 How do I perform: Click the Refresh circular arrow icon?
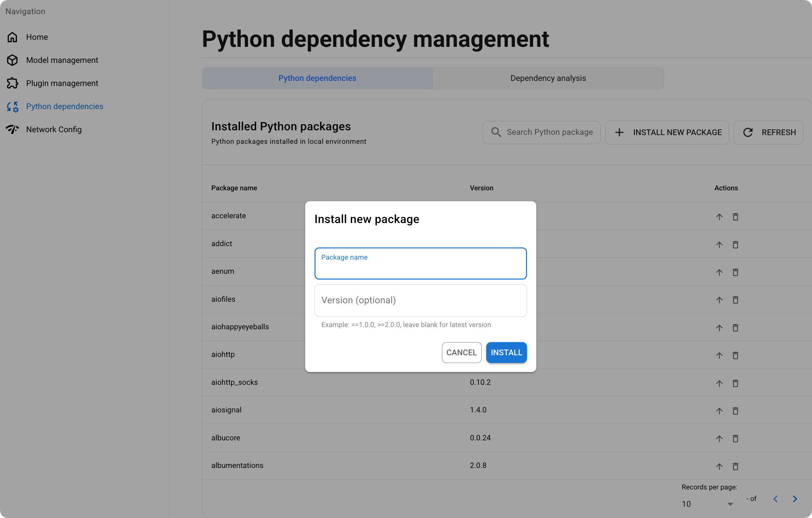pos(748,132)
